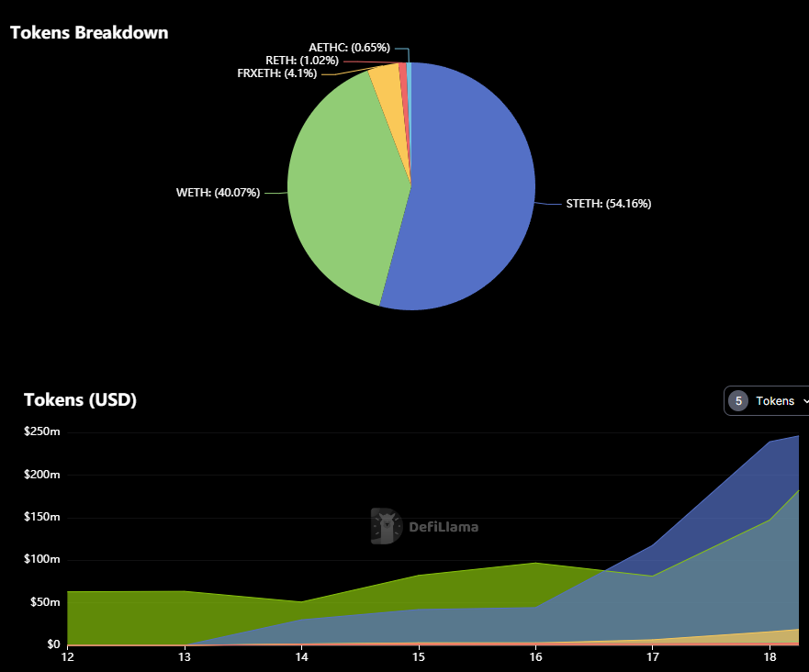The image size is (809, 672).
Task: Click the STETH: (54.16%) label
Action: point(608,204)
